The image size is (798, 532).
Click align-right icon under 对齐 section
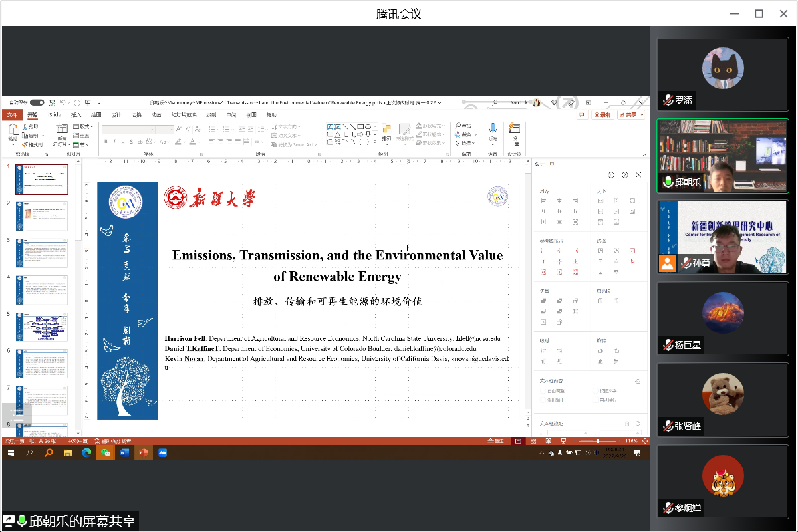pos(575,201)
